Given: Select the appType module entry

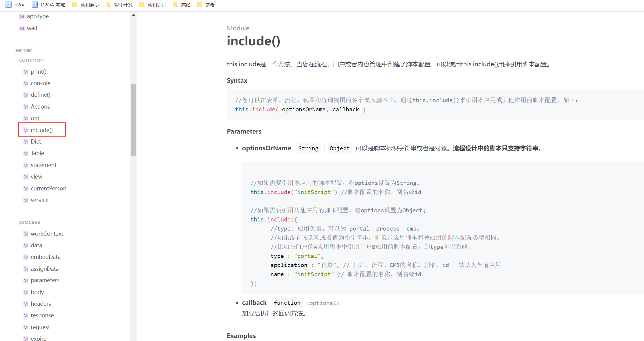Looking at the screenshot, I should [x=37, y=16].
